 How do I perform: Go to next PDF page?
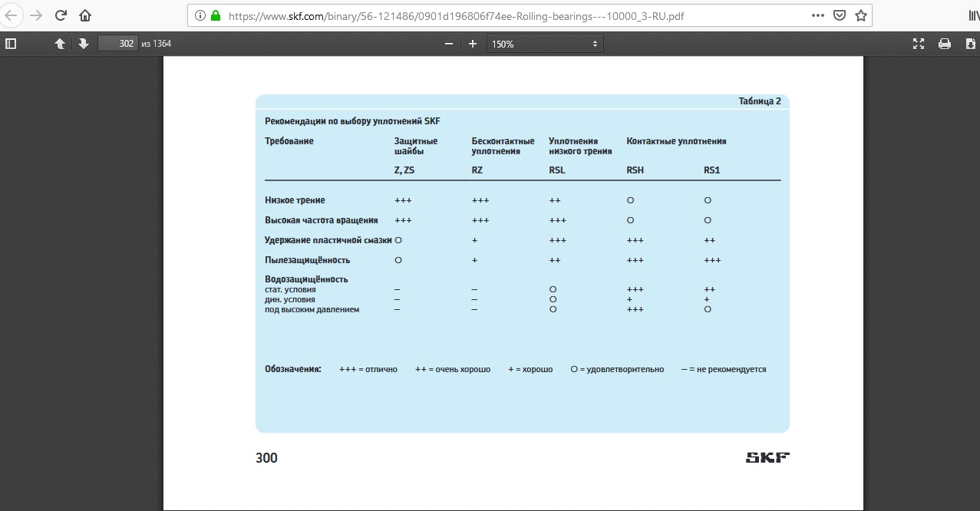coord(84,44)
